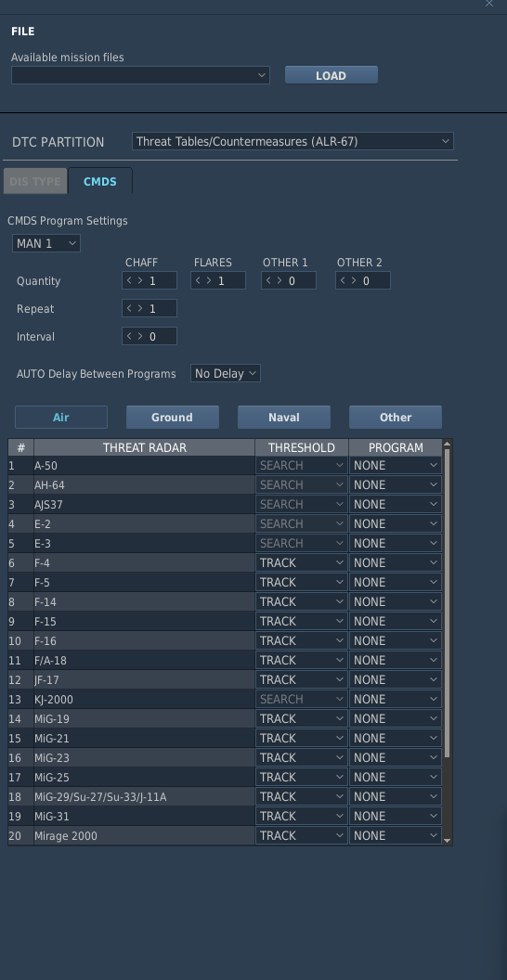Screen dimensions: 507x980
Task: Select the Naval threat category
Action: [x=284, y=417]
